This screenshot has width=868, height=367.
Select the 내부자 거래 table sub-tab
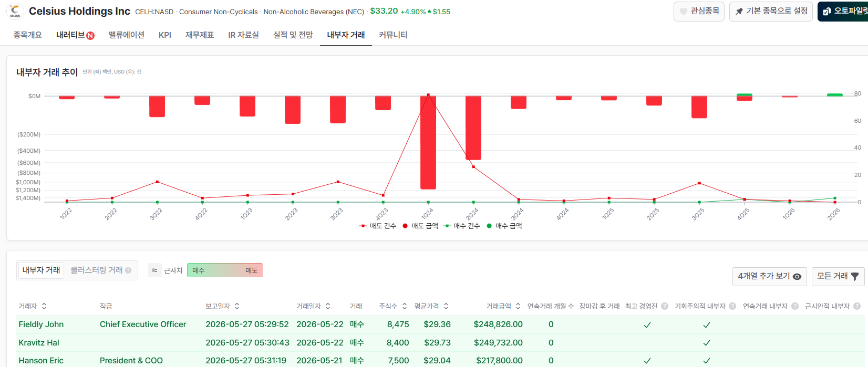(41, 270)
